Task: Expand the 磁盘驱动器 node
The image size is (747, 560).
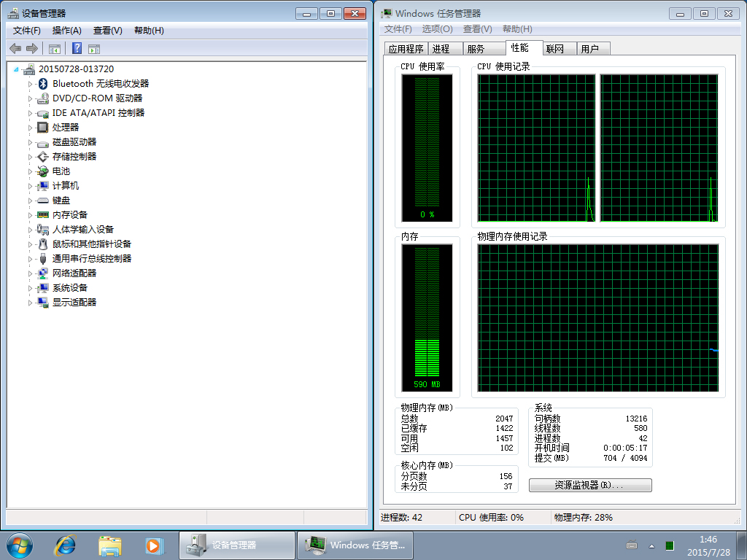Action: [30, 142]
